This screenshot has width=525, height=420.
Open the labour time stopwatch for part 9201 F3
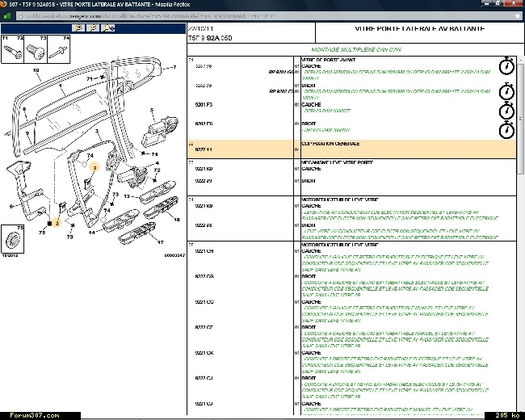click(x=506, y=111)
